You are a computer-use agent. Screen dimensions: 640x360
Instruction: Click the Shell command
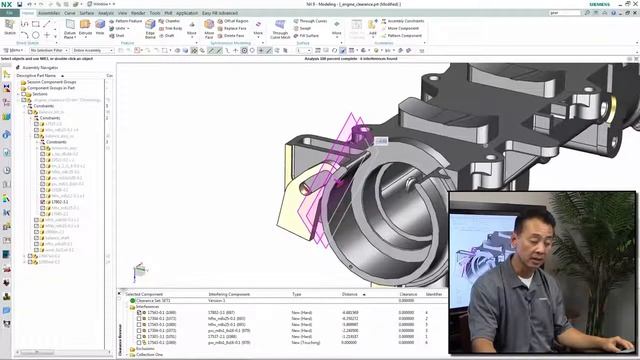(117, 36)
